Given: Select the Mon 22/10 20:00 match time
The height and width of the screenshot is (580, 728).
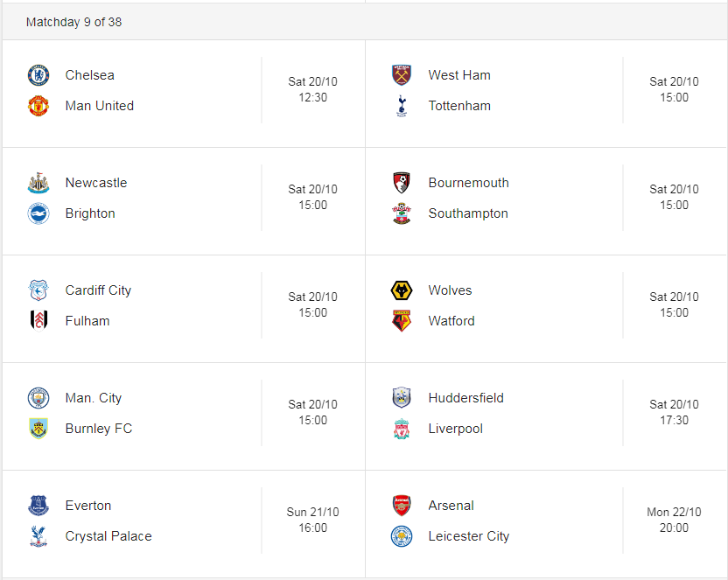Looking at the screenshot, I should pyautogui.click(x=674, y=521).
